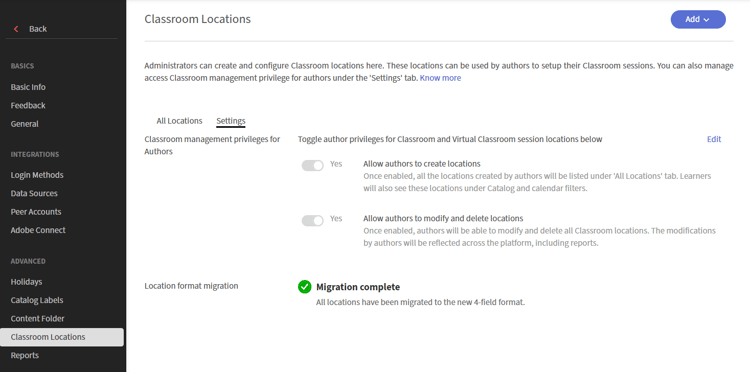Screen dimensions: 750x372
Task: Click the Edit link for author privileges
Action: tap(714, 139)
